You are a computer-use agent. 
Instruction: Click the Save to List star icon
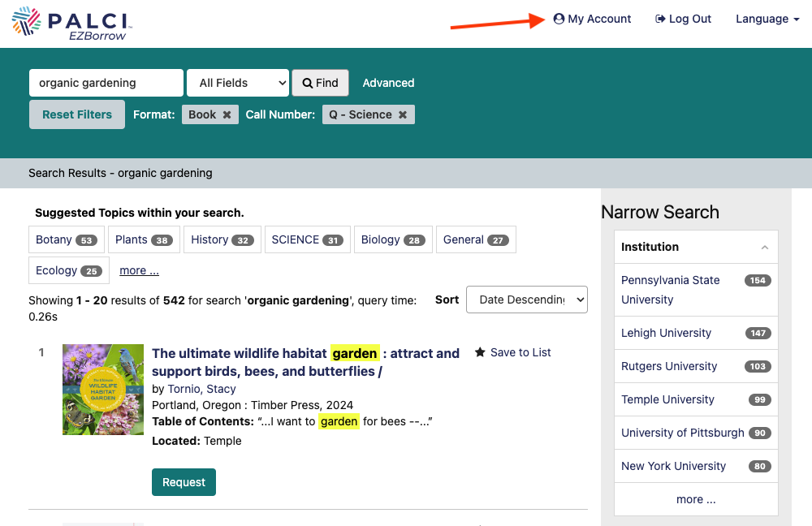(478, 352)
